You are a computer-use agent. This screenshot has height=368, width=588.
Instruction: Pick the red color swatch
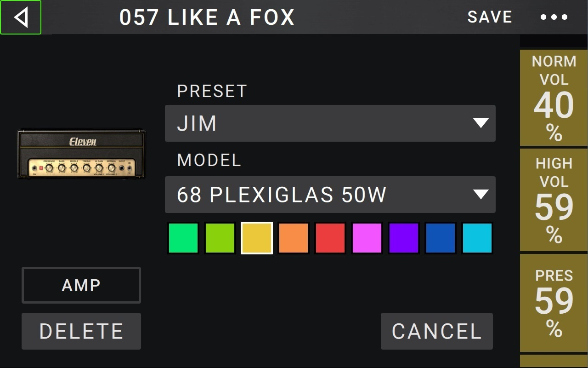point(330,238)
